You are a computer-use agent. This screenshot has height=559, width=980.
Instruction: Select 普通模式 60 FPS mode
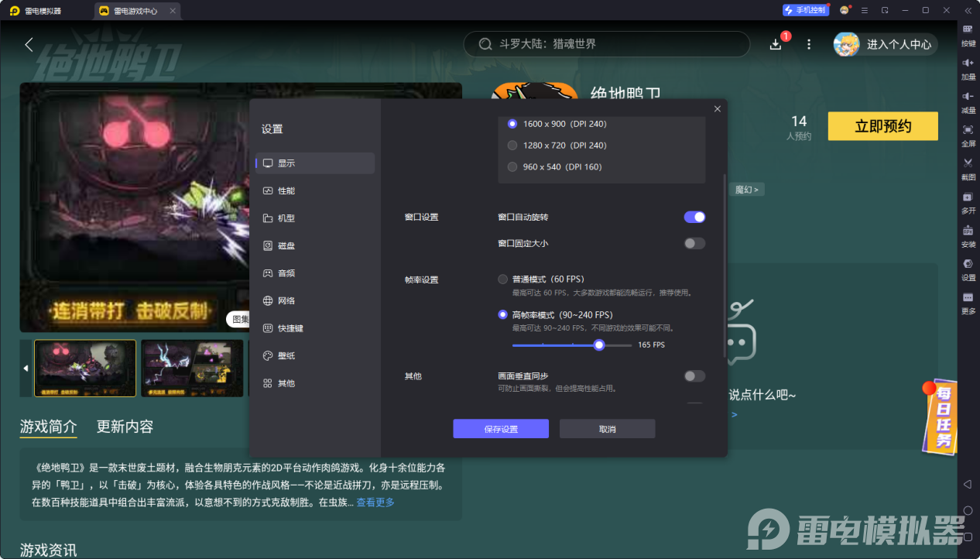(502, 279)
